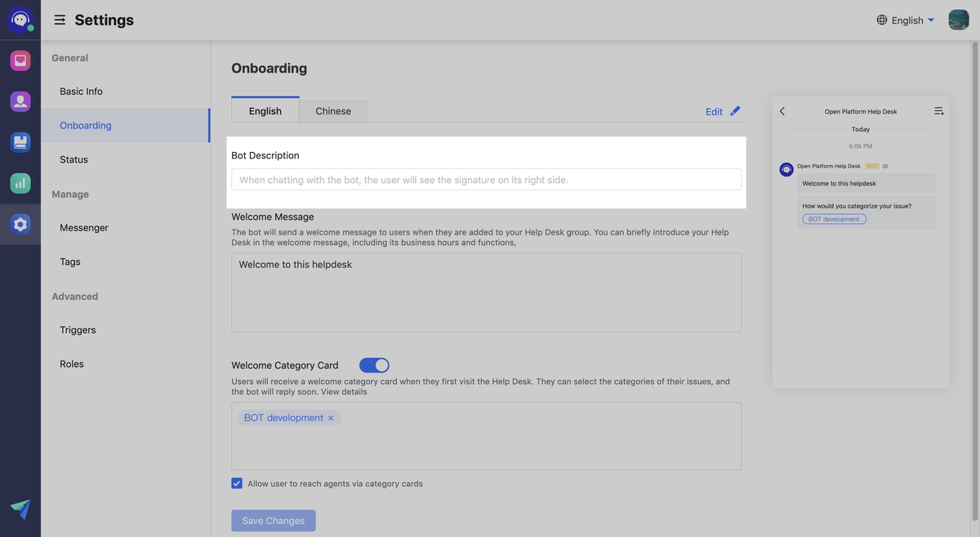Open the purple contacts sidebar icon

pos(20,101)
